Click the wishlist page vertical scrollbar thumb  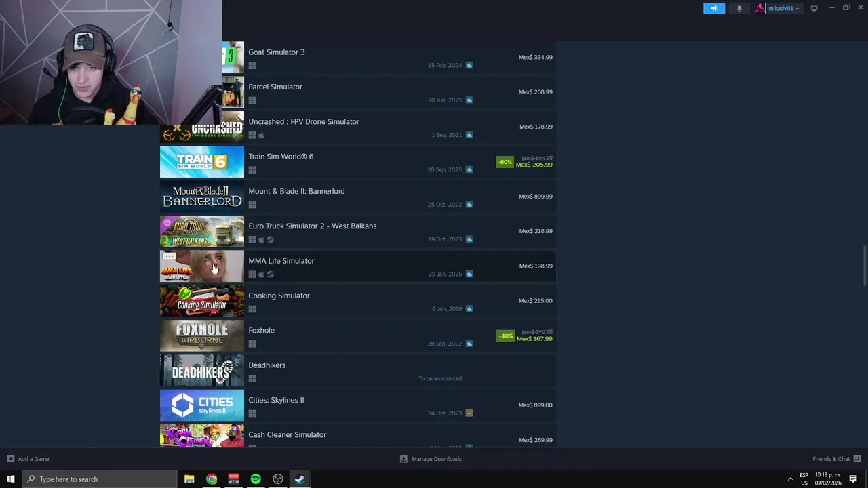tap(864, 266)
